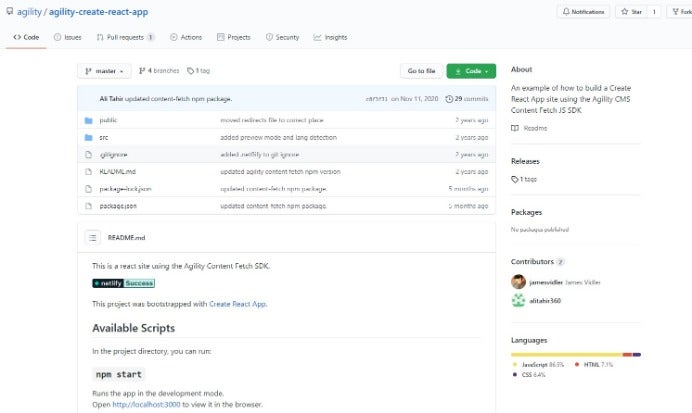Click the README.md row file icon

[88, 172]
